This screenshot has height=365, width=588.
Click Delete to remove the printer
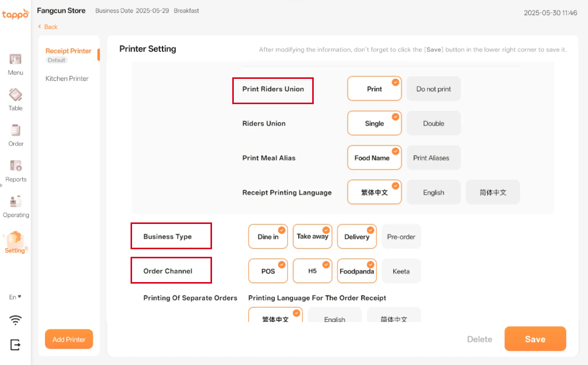479,339
